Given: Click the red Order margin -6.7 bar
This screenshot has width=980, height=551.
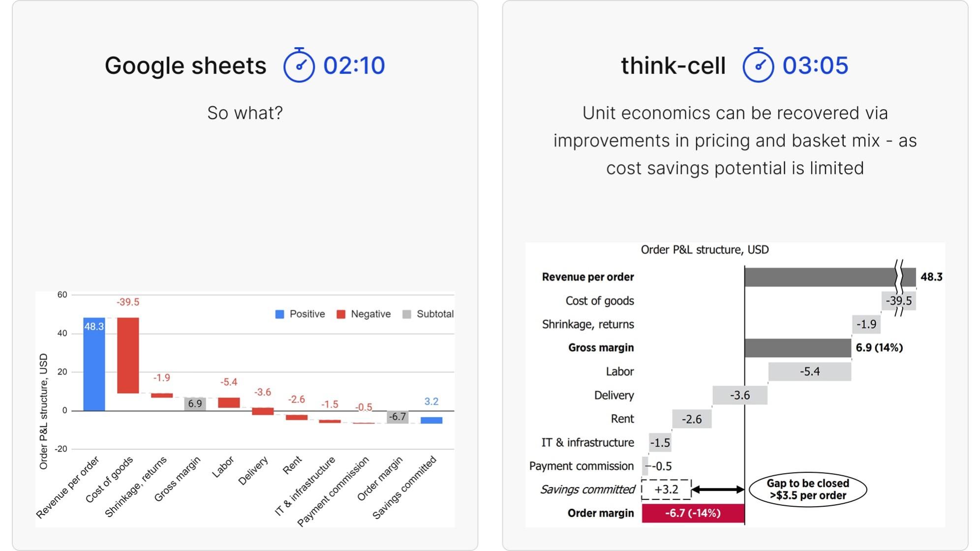Looking at the screenshot, I should [693, 513].
